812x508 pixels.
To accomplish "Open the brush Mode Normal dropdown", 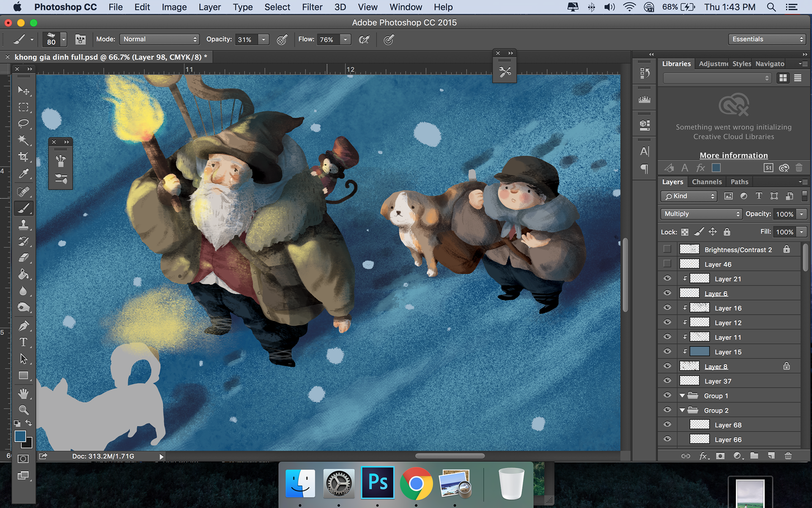I will click(x=159, y=39).
